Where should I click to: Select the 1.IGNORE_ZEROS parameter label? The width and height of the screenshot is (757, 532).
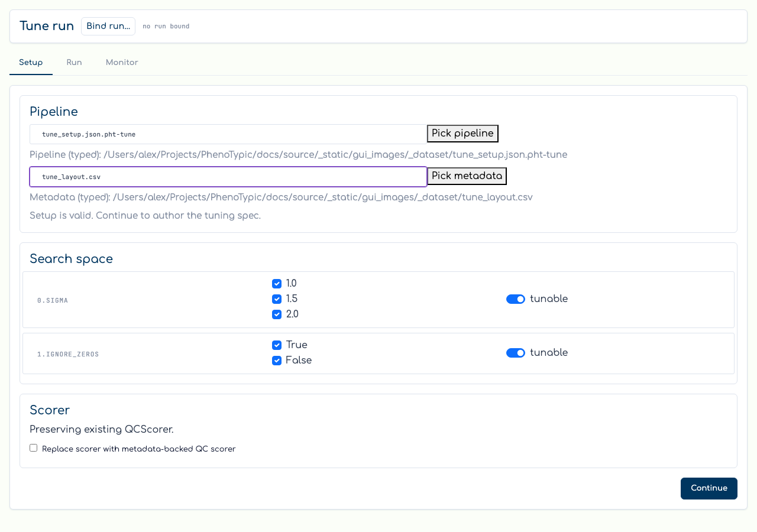click(68, 354)
